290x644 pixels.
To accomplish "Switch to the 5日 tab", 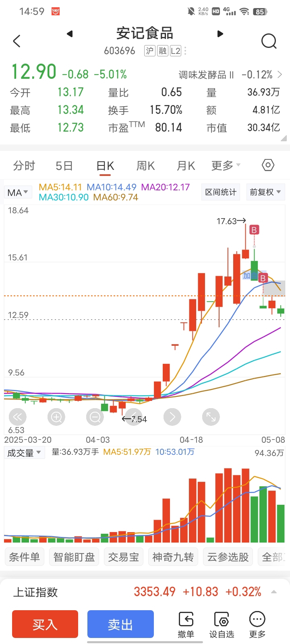I will click(x=64, y=165).
